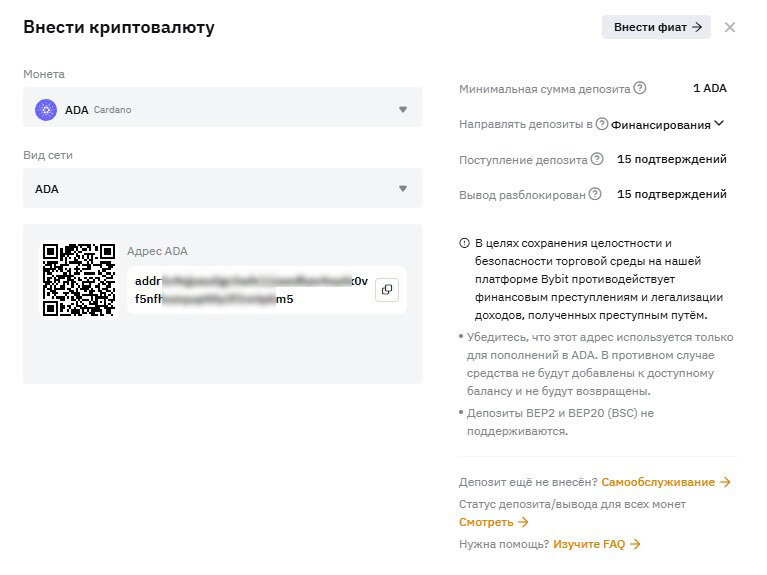
Task: Open the Финансирования account dropdown
Action: 667,125
